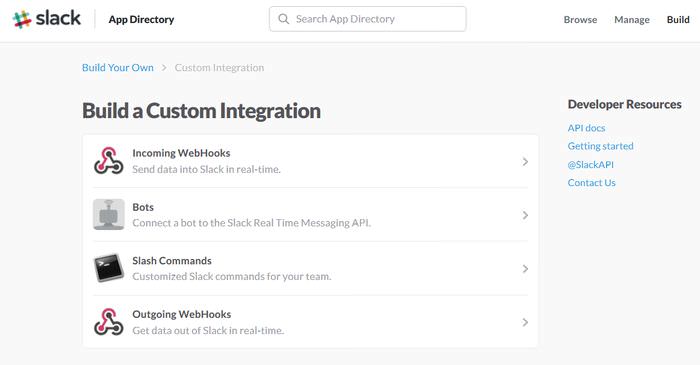
Task: Follow the Build Your Own breadcrumb
Action: 118,67
